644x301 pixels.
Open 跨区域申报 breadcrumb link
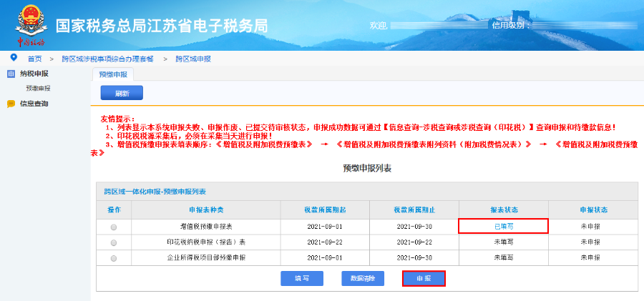(193, 59)
